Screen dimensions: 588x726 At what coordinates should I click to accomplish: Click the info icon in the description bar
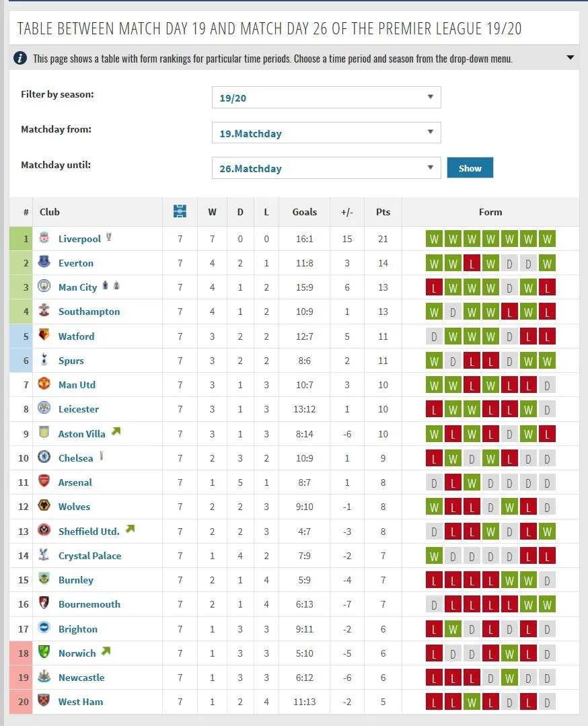21,58
